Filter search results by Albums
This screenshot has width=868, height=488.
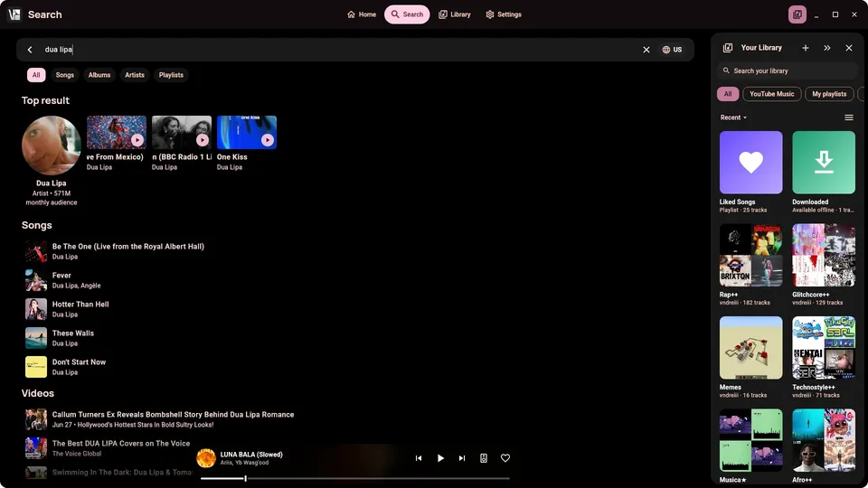[x=99, y=75]
